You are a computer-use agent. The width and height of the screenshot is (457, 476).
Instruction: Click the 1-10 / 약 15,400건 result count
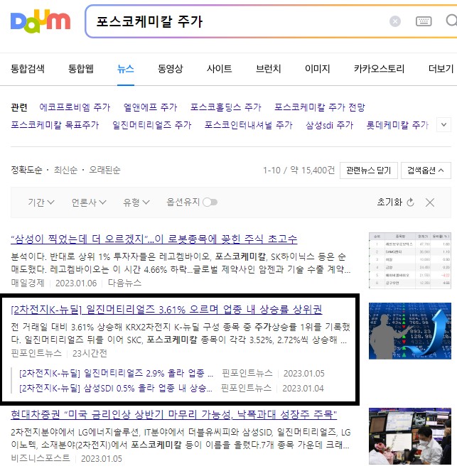[x=299, y=170]
